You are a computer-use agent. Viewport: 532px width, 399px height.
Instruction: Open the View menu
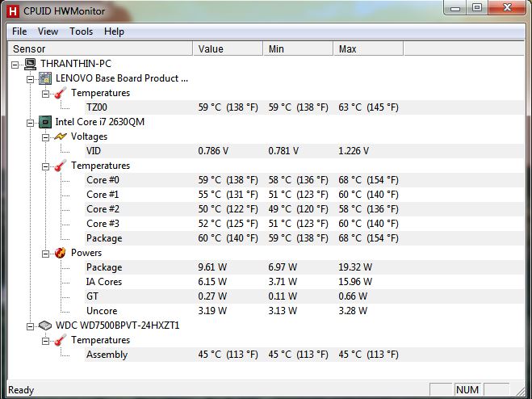coord(48,31)
